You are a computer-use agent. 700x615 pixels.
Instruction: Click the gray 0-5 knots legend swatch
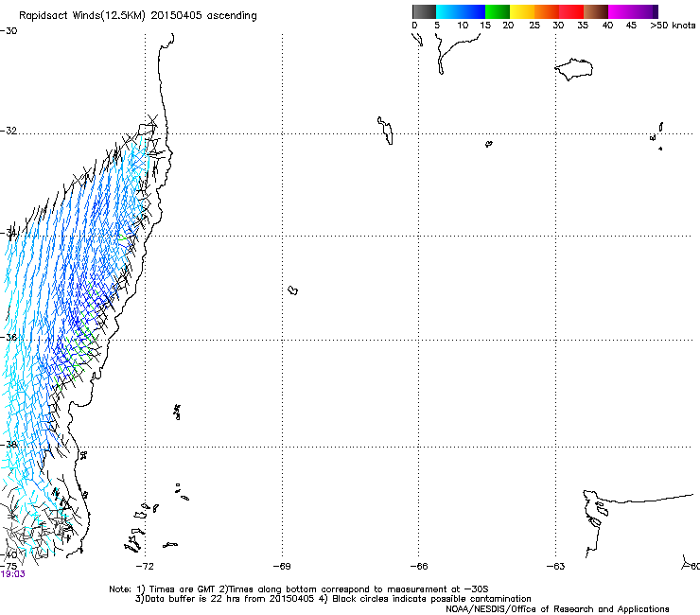(x=424, y=11)
